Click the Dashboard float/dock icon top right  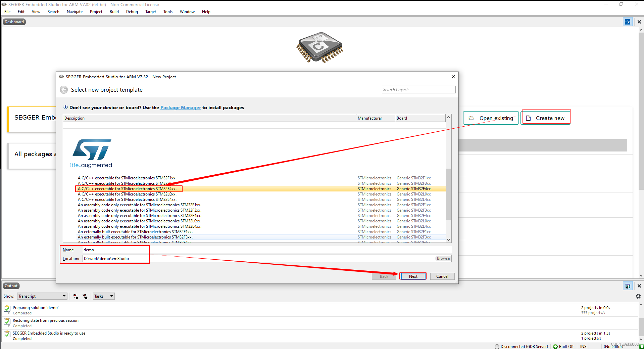628,21
